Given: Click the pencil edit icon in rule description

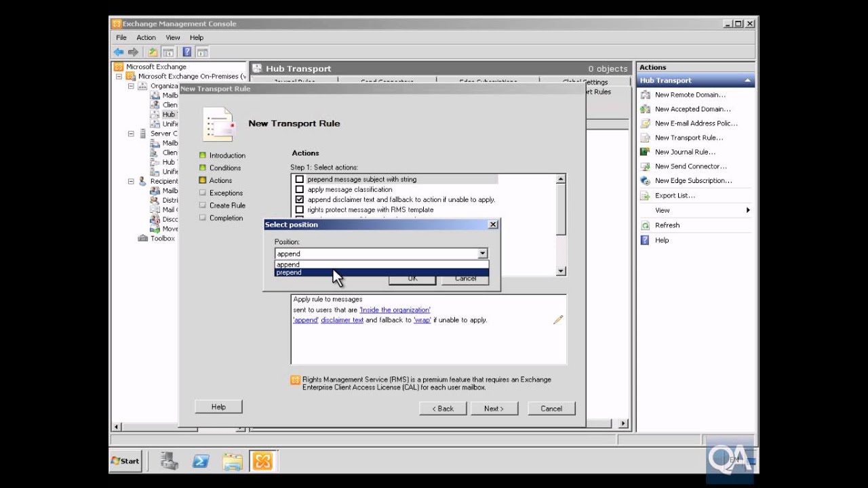Looking at the screenshot, I should click(558, 320).
